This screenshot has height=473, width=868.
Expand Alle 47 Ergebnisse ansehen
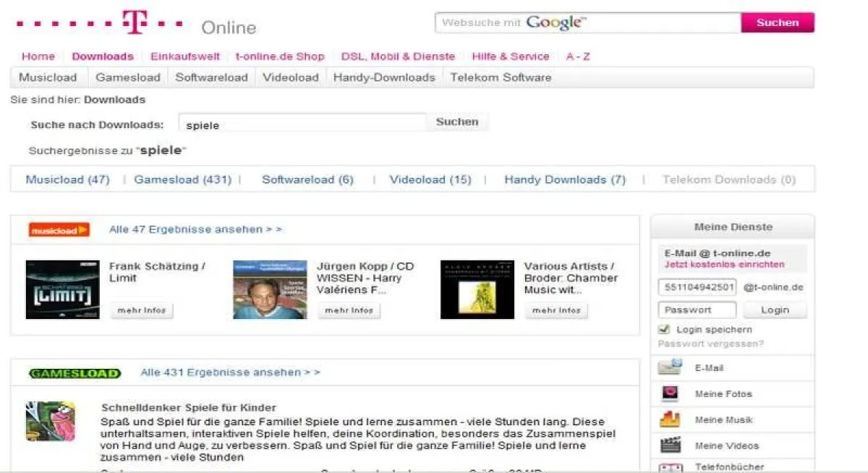pyautogui.click(x=195, y=229)
